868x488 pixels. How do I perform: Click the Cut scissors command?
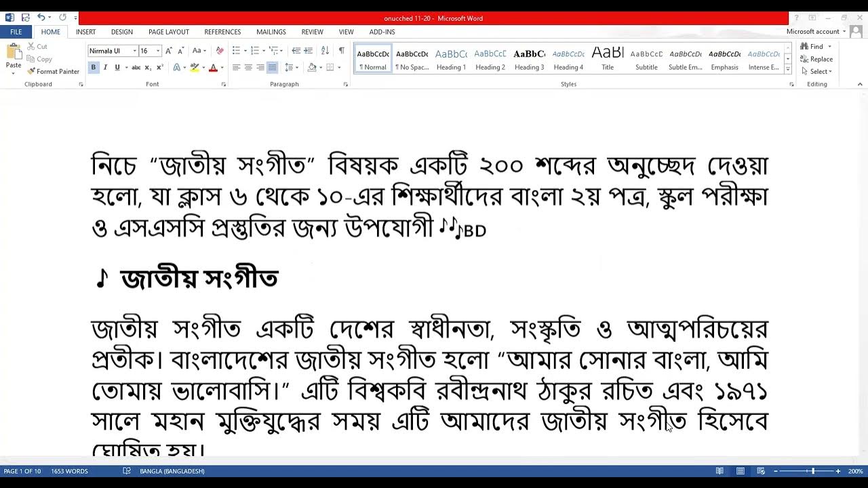point(37,46)
